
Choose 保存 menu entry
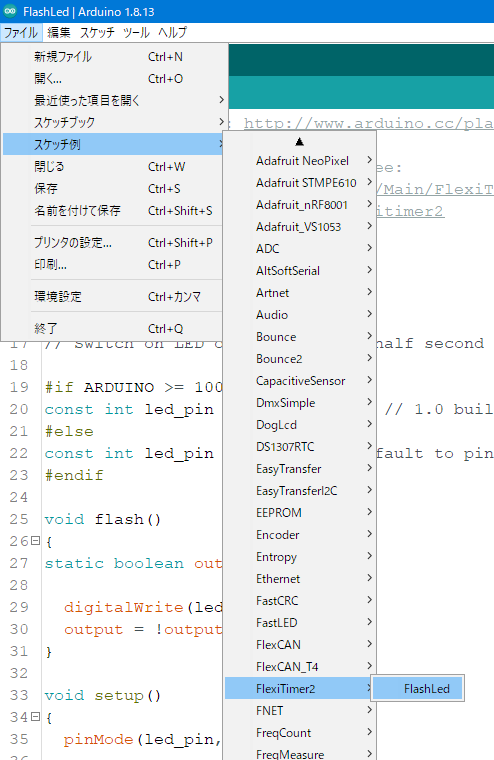pyautogui.click(x=113, y=189)
